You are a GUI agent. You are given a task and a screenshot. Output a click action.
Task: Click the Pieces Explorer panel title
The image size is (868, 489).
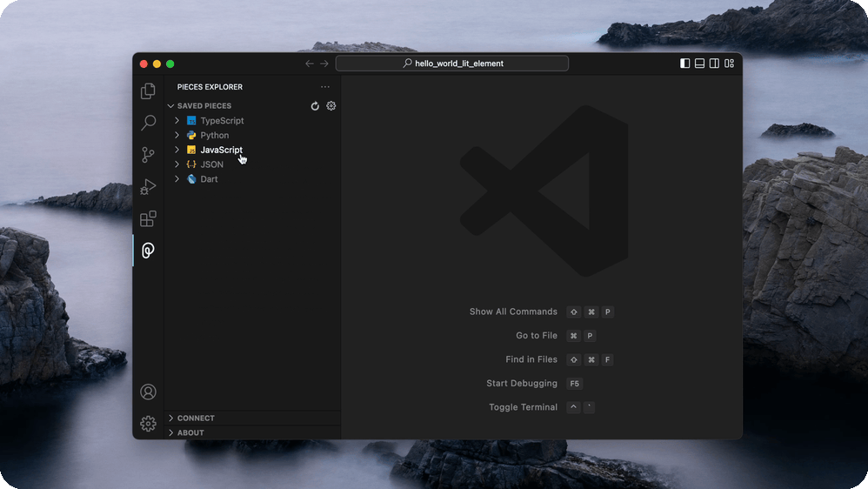[x=210, y=87]
